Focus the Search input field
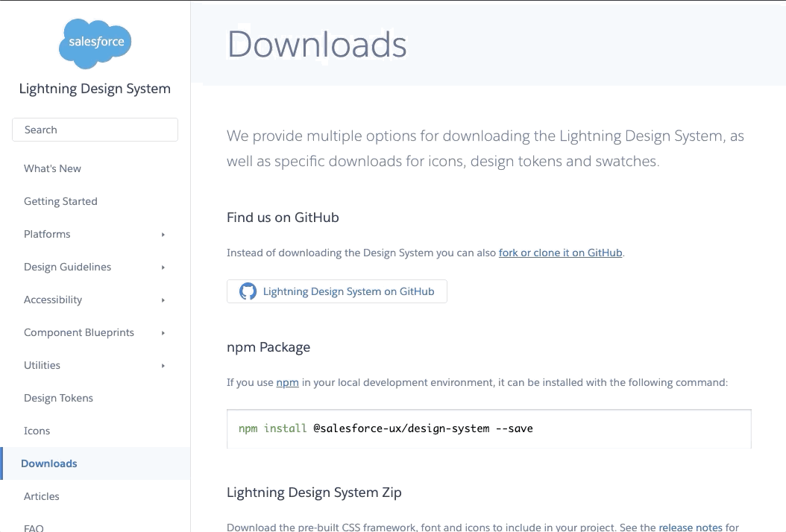The height and width of the screenshot is (532, 786). click(x=95, y=130)
